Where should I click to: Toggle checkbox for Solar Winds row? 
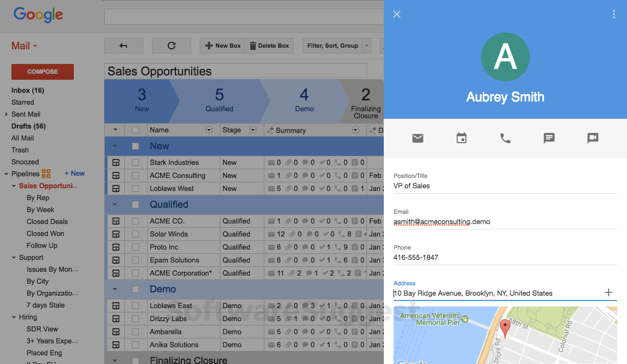pyautogui.click(x=136, y=234)
